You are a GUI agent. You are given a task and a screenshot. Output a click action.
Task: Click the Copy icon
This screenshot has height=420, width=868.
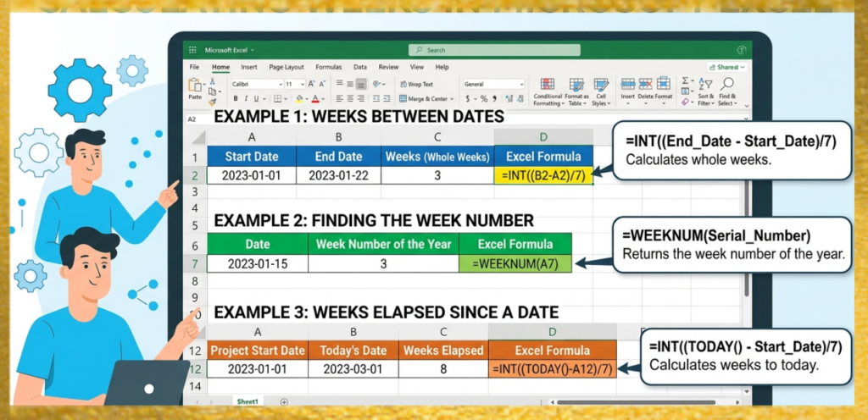(x=213, y=91)
